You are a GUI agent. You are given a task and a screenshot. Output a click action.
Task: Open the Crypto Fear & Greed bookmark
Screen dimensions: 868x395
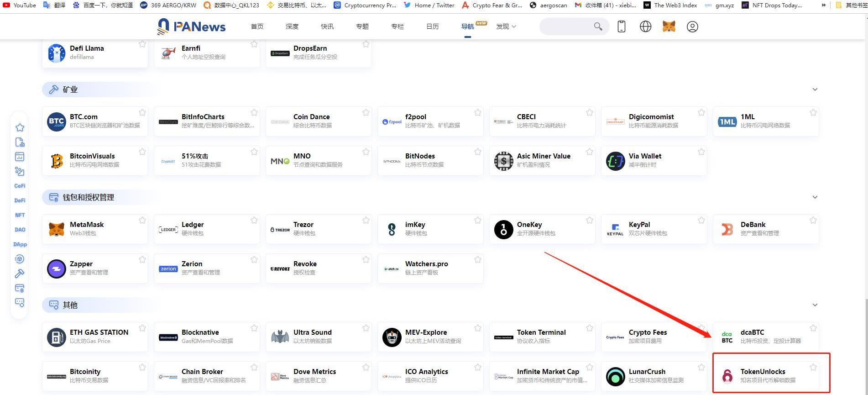(492, 5)
